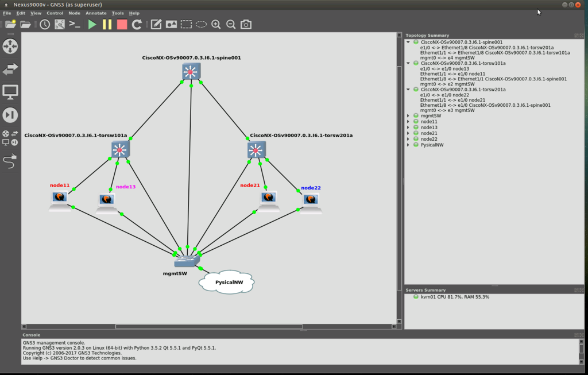Reload all nodes icon
This screenshot has height=375, width=588.
tap(137, 24)
